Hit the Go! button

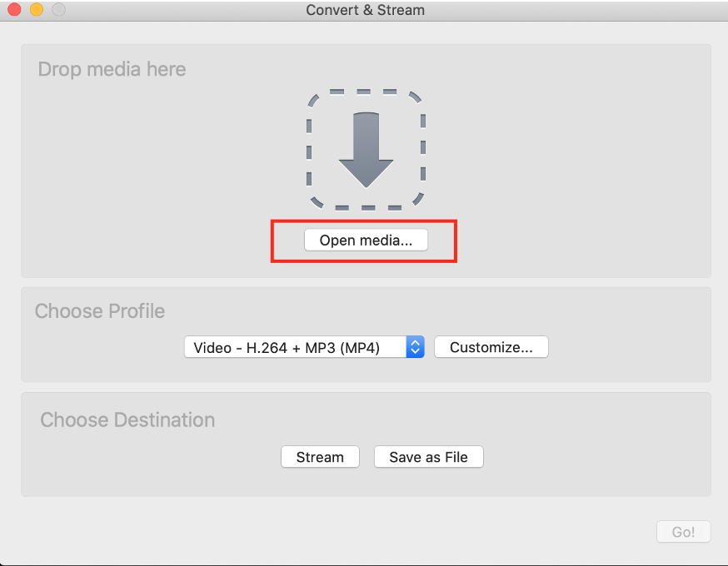[683, 532]
